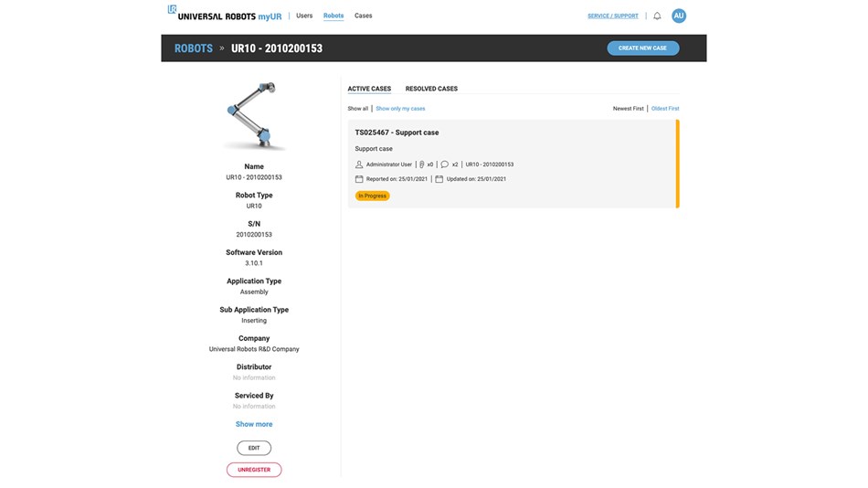Click the attachment paperclip icon in case card
The height and width of the screenshot is (488, 868).
click(x=422, y=164)
